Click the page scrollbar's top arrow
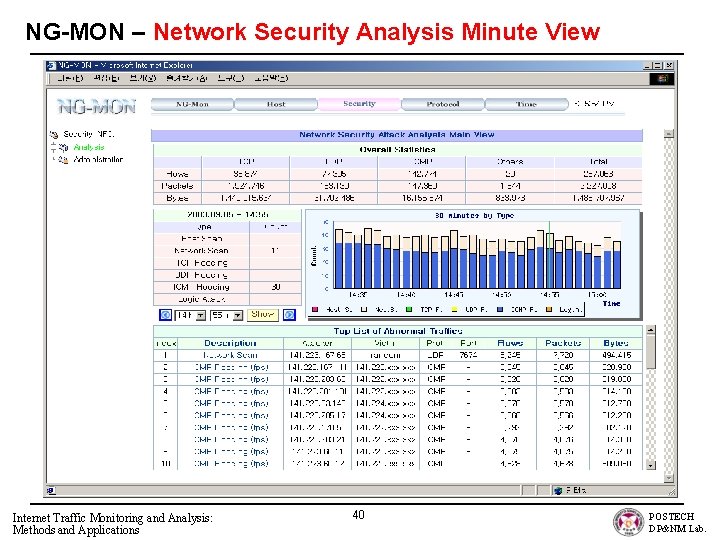720x540 pixels. pyautogui.click(x=669, y=134)
